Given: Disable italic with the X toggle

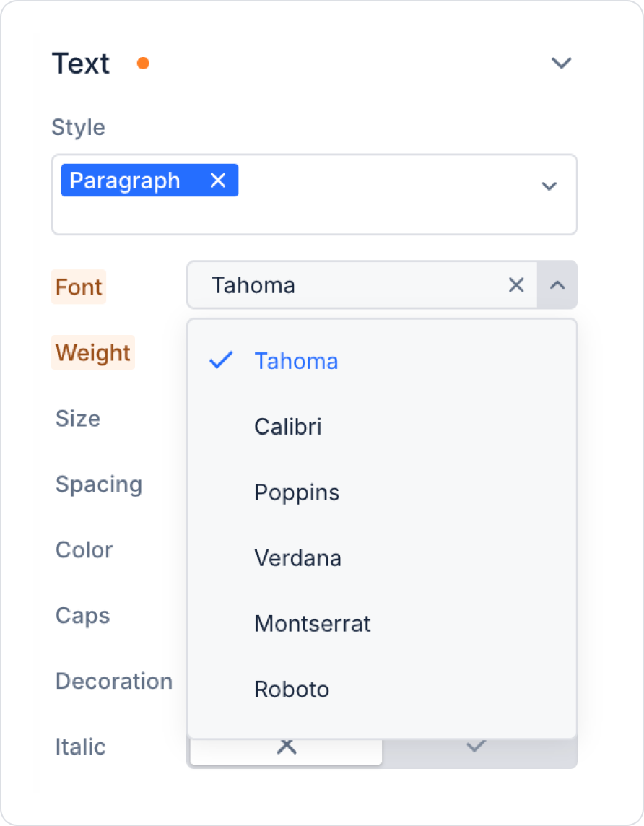Looking at the screenshot, I should 287,748.
